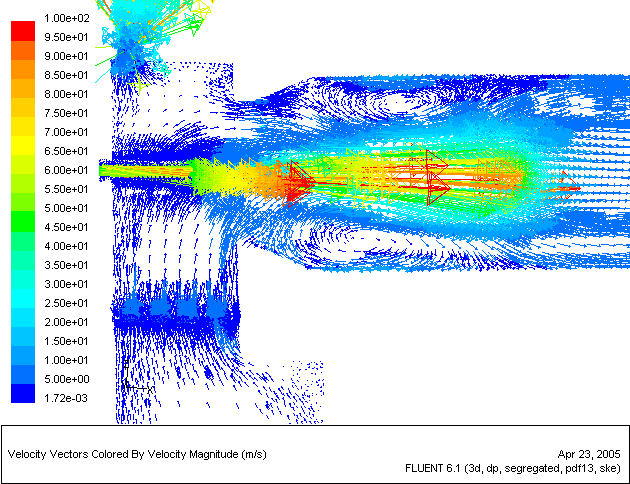Click the 7.00e+01 legend label

click(x=66, y=133)
